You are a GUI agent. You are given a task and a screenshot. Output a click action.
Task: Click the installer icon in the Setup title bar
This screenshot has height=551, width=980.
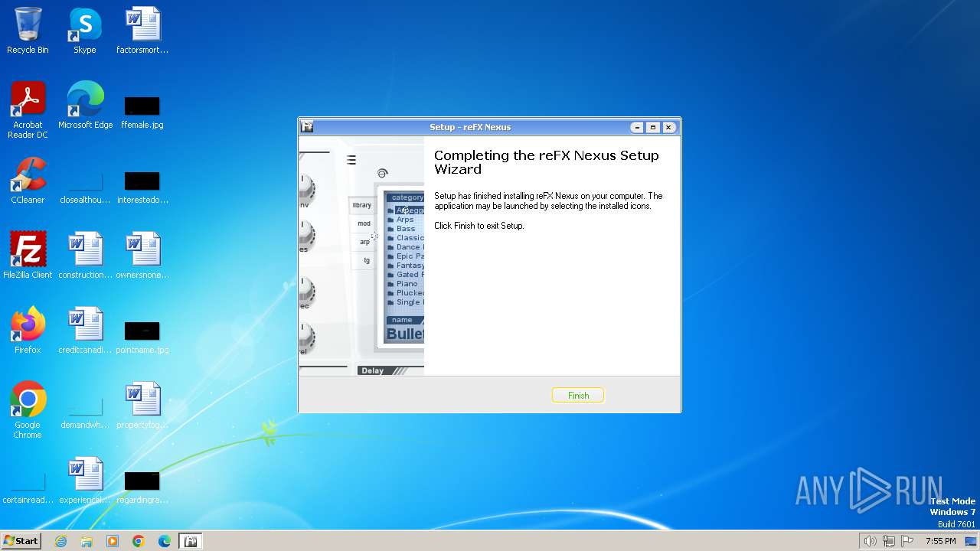coord(307,127)
